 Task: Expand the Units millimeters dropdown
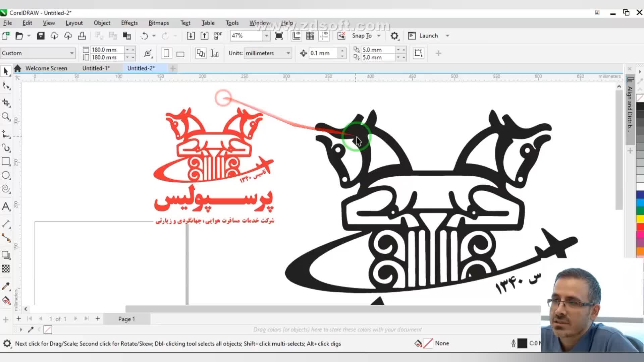[x=288, y=53]
